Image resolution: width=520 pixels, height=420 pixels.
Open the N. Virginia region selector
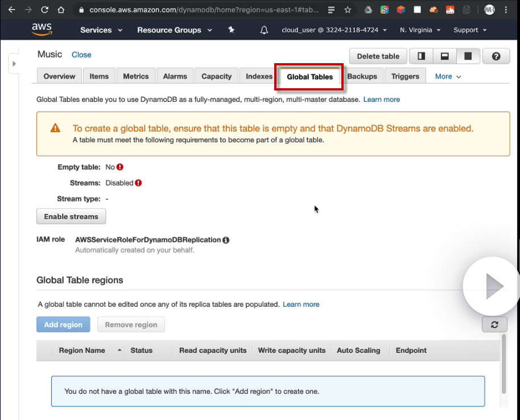[x=419, y=30]
